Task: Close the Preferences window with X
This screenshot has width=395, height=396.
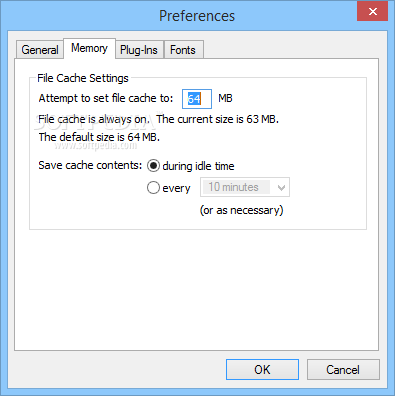Action: [x=372, y=12]
